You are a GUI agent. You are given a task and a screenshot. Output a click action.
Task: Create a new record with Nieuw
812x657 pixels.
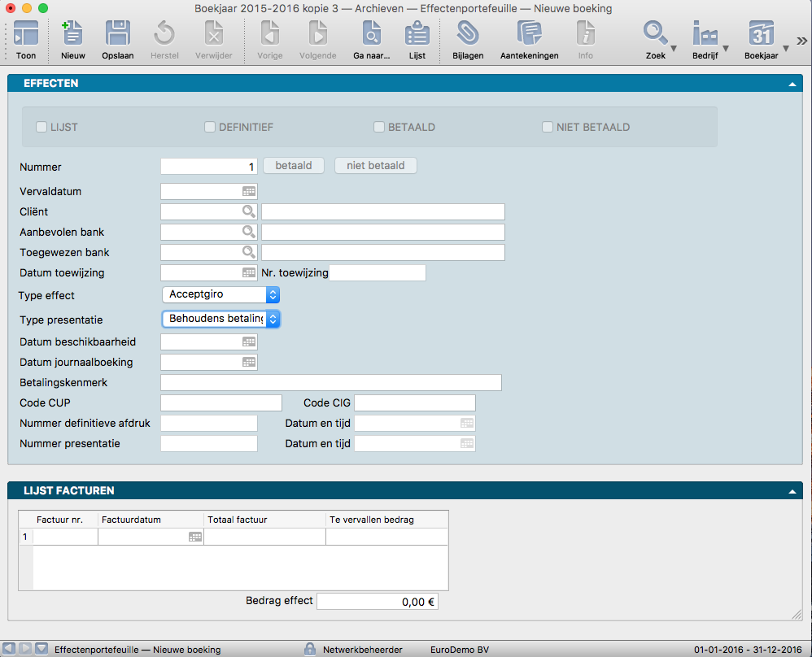[x=72, y=34]
